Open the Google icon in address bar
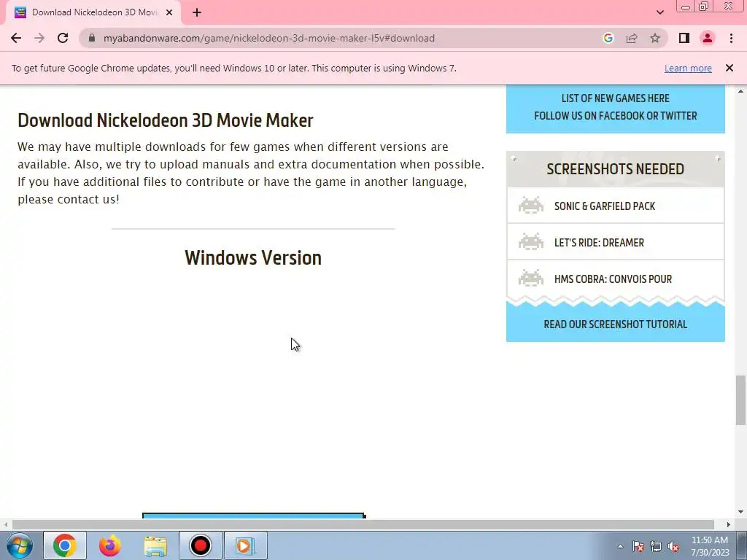 click(x=608, y=38)
